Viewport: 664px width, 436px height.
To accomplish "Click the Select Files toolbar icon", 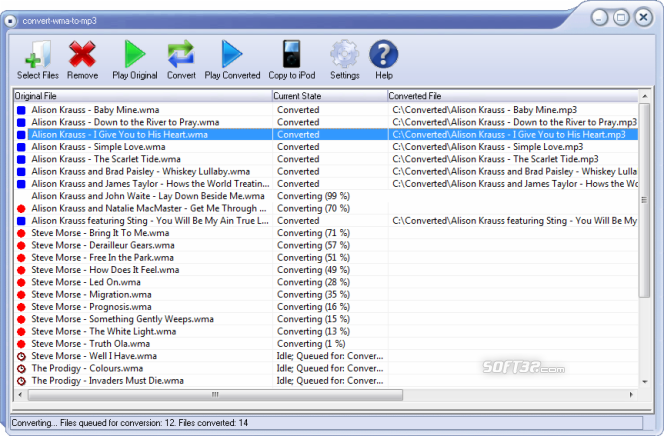I will tap(38, 54).
